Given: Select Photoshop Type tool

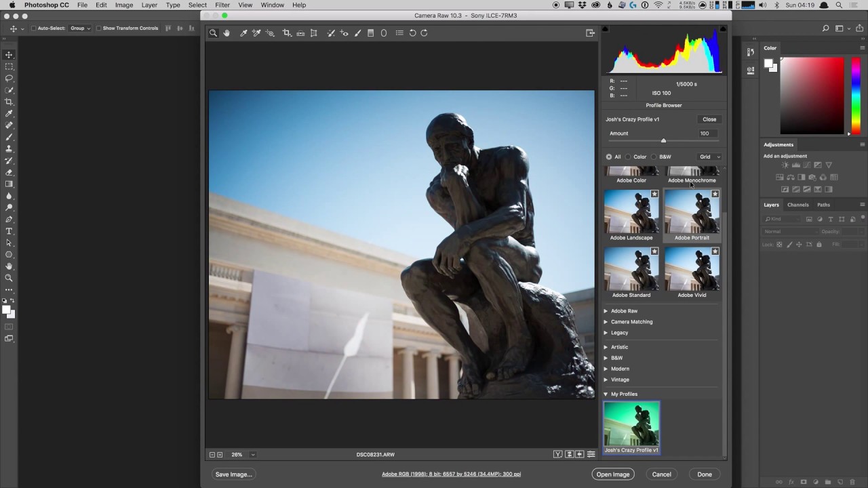Looking at the screenshot, I should point(9,231).
